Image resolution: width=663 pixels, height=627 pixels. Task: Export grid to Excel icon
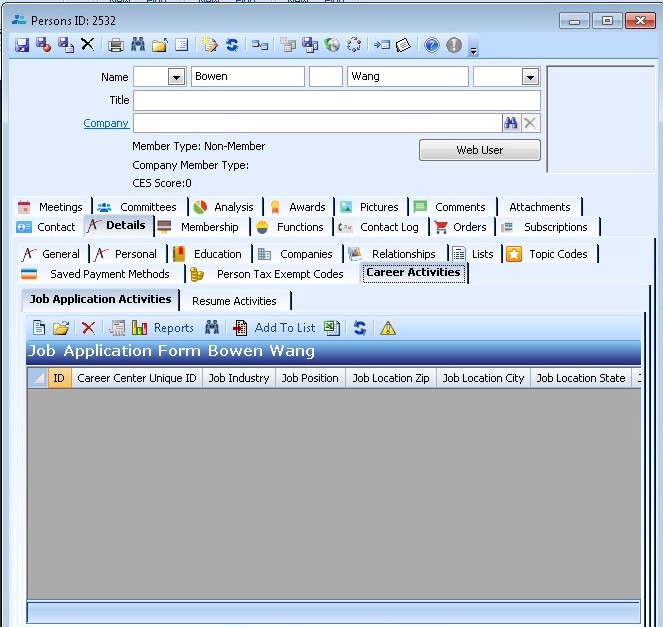332,328
